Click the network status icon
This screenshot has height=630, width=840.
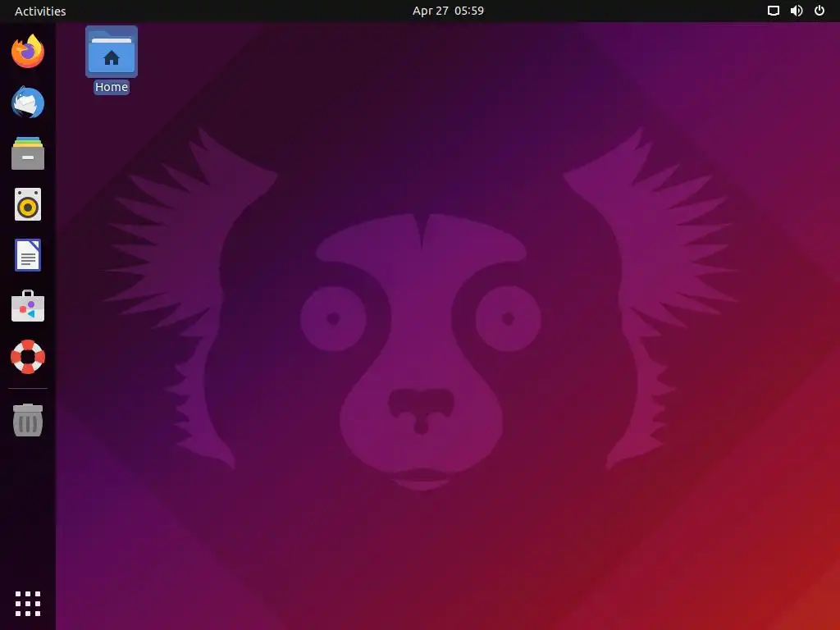[x=773, y=11]
